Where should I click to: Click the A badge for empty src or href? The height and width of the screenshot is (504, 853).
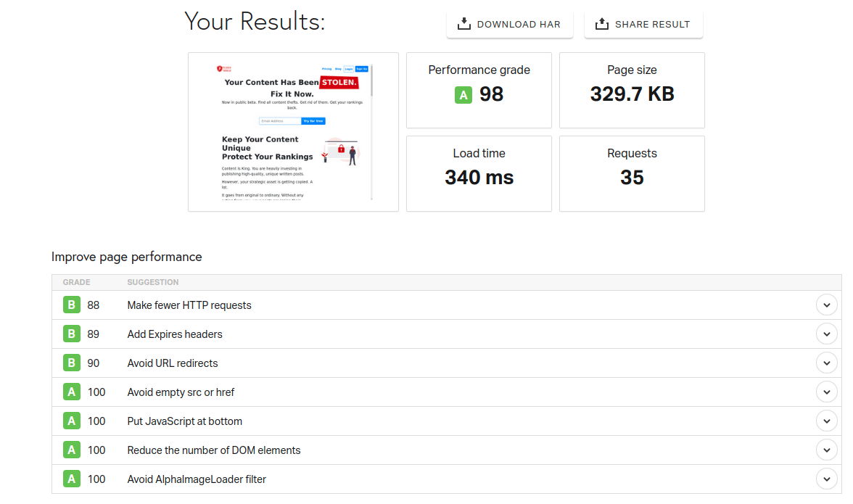71,392
